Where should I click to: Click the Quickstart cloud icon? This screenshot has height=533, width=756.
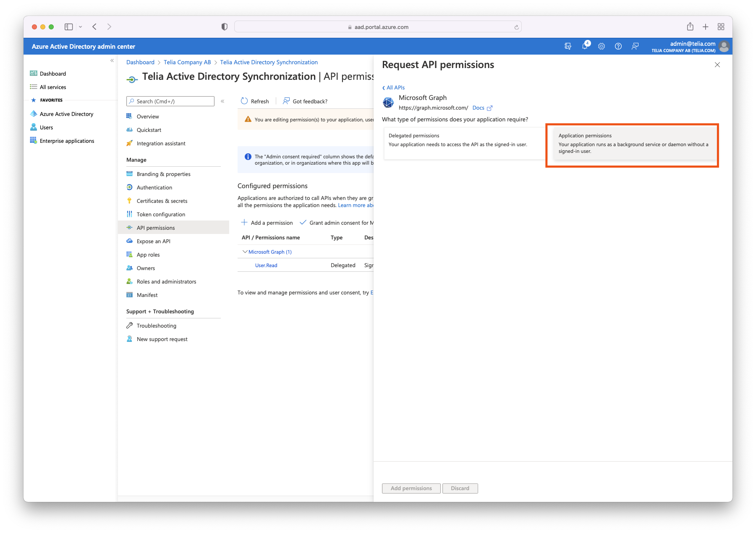click(x=129, y=130)
